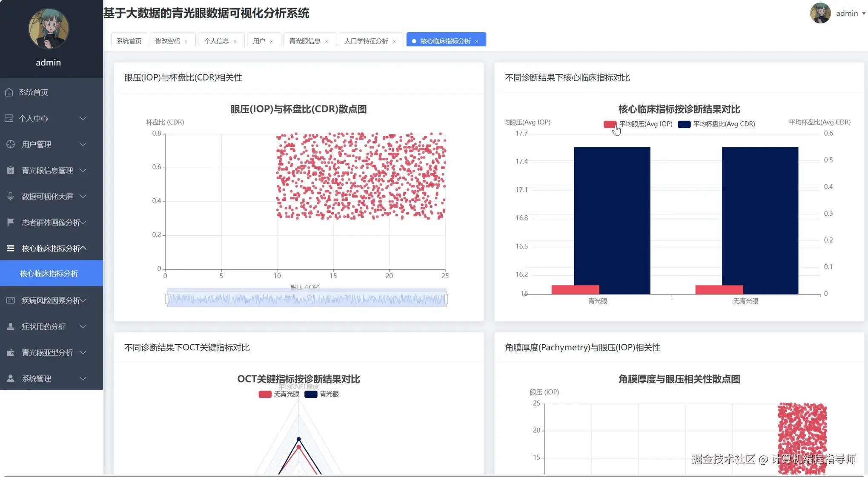Select the 系统首页 home icon in sidebar

pos(10,92)
